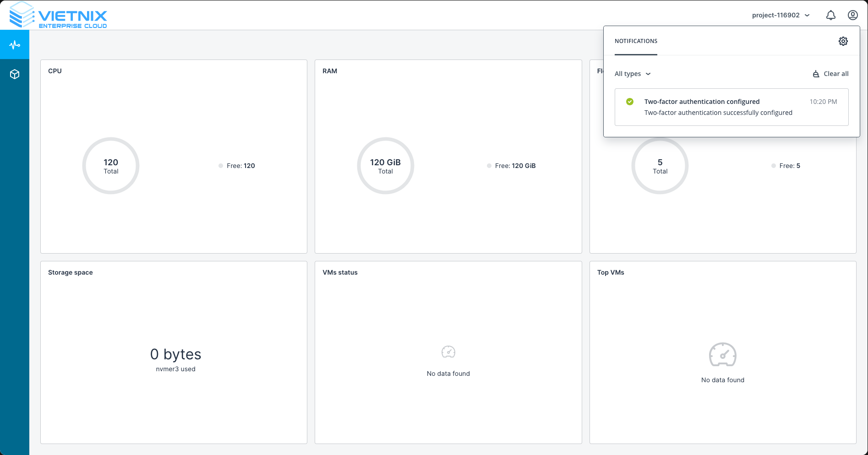Select the NOTIFICATIONS tab
Viewport: 868px width, 455px height.
(636, 41)
